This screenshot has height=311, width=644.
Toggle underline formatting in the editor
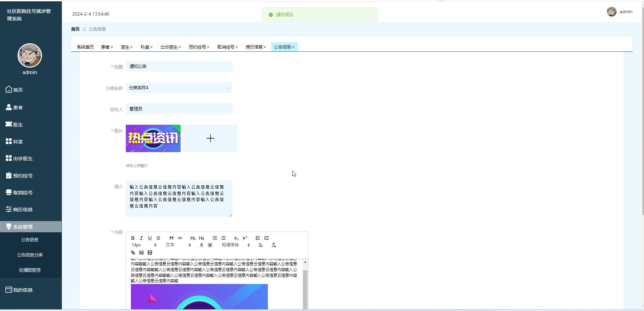coord(150,238)
